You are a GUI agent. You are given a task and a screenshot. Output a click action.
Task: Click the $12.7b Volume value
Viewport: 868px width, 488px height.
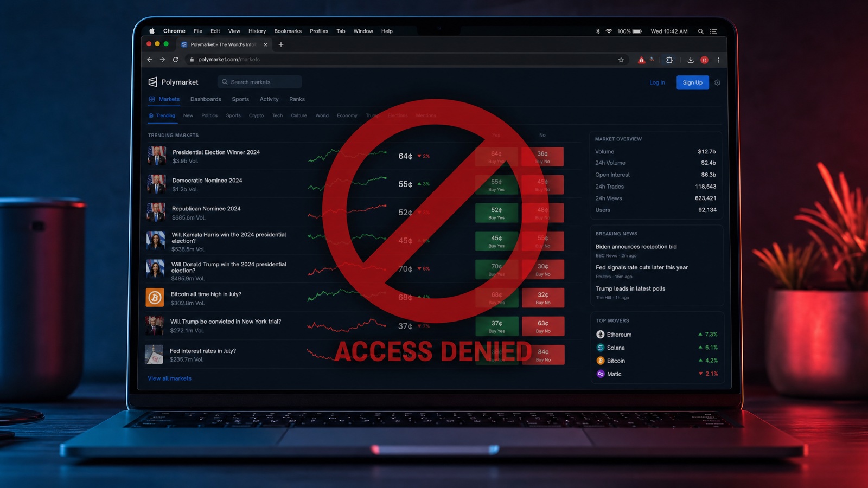pos(707,151)
